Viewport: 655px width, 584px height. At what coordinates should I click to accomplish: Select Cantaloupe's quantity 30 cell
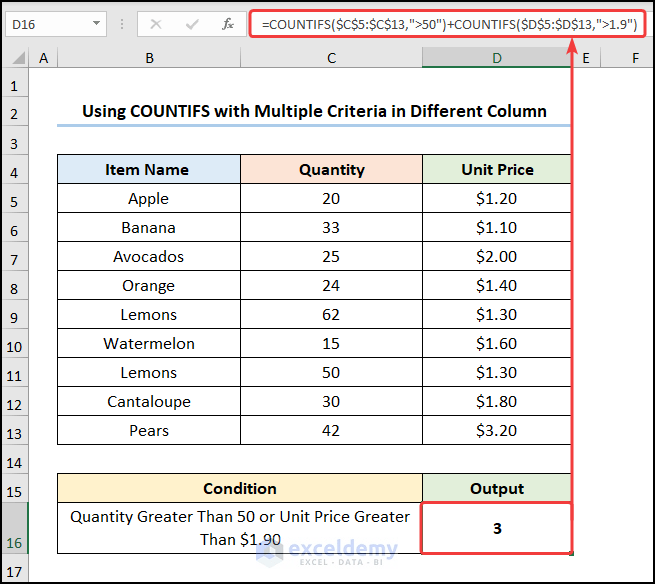(x=331, y=401)
